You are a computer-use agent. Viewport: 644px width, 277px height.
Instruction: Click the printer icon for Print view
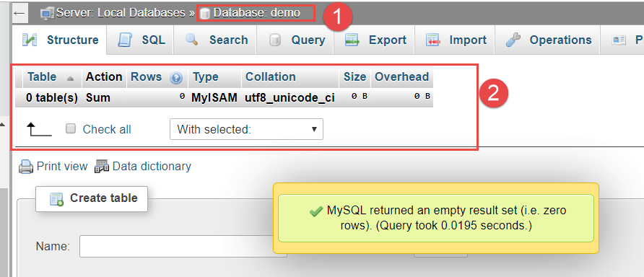[x=26, y=167]
